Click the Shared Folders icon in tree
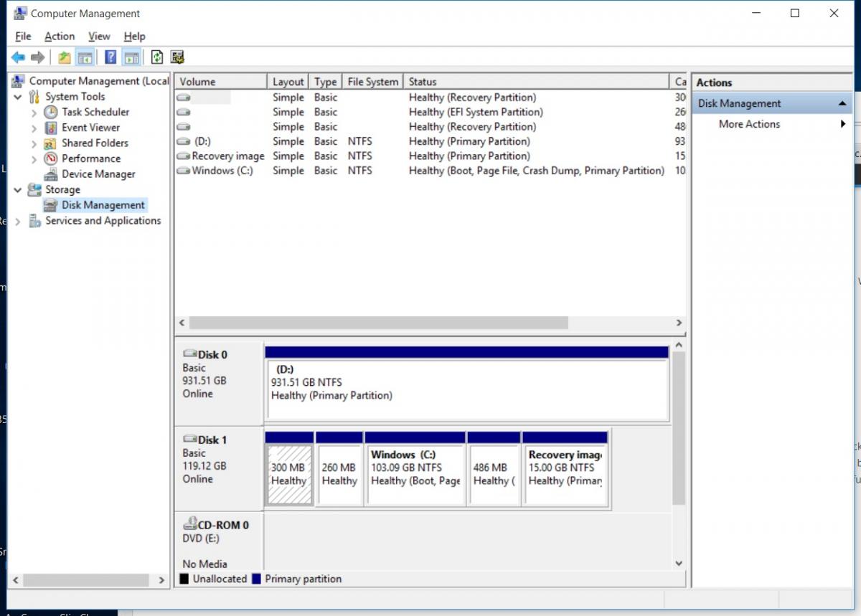The width and height of the screenshot is (861, 616). [x=51, y=143]
